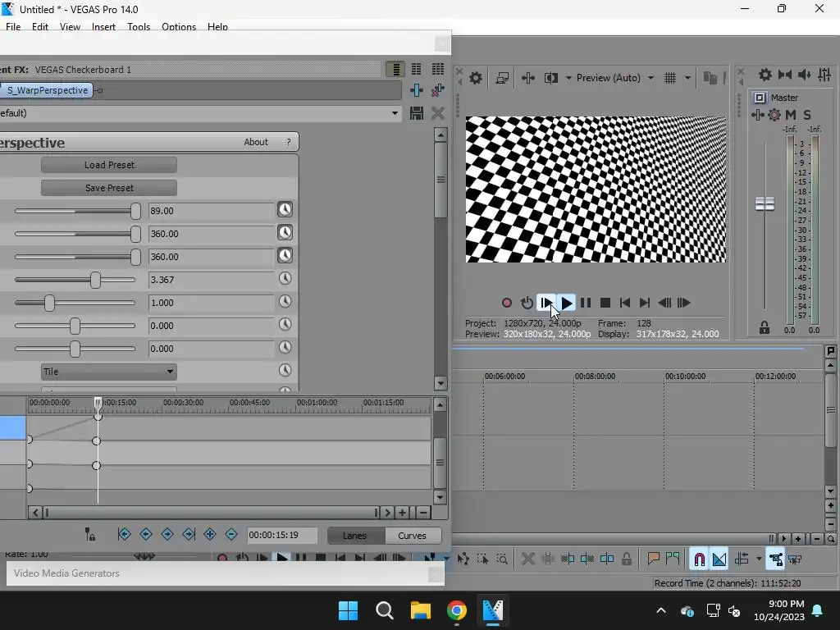Click the Dim Output speaker icon
The height and width of the screenshot is (630, 840).
point(804,75)
